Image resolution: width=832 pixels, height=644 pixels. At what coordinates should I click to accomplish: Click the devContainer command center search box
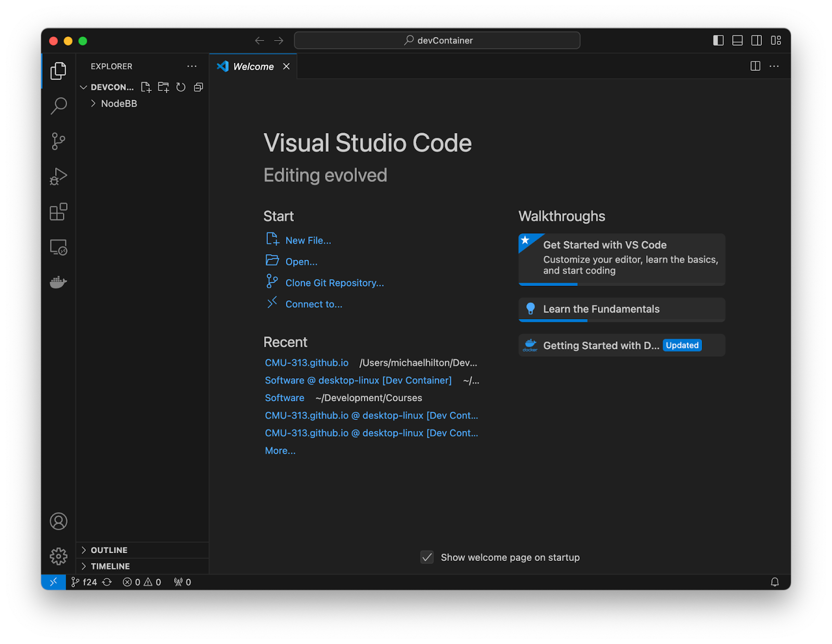click(437, 41)
